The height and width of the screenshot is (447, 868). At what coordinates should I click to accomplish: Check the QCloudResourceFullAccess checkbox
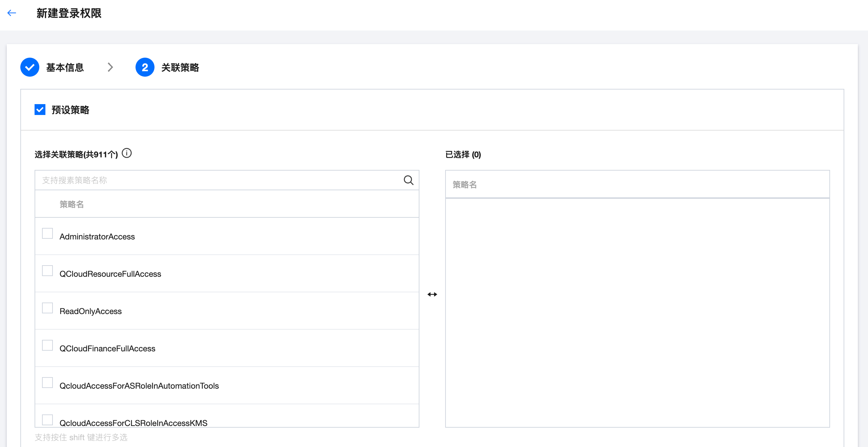47,271
